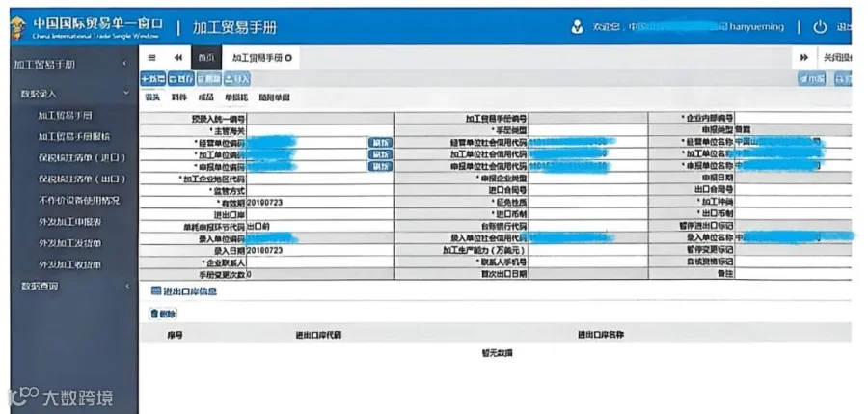Click the double-right arrow to shift tabs forward
This screenshot has height=414, width=868.
[x=804, y=58]
